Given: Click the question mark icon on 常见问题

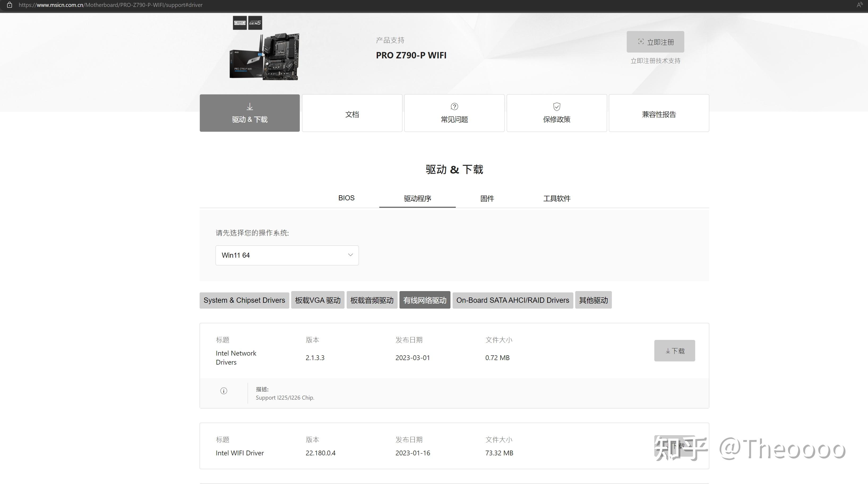Looking at the screenshot, I should tap(454, 107).
